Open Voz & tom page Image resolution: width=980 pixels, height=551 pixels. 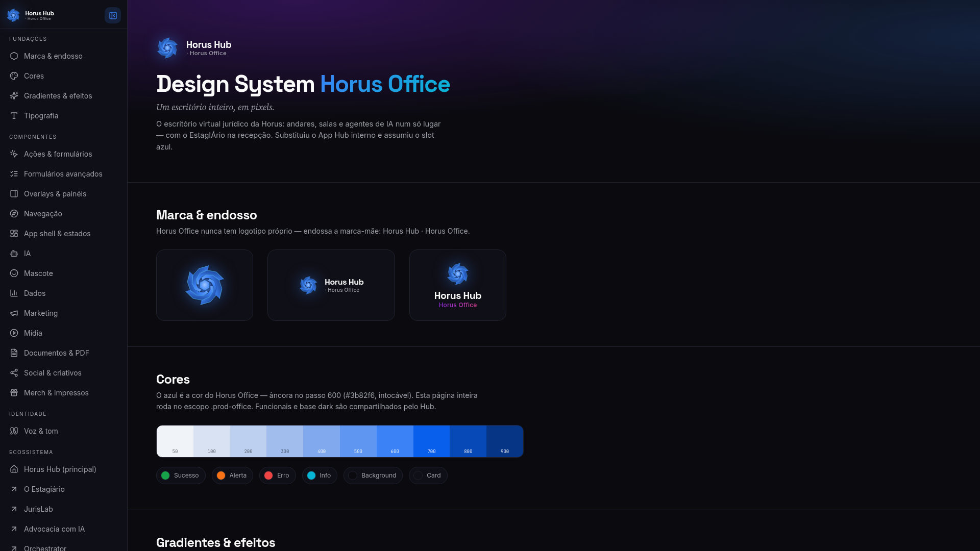(63, 431)
